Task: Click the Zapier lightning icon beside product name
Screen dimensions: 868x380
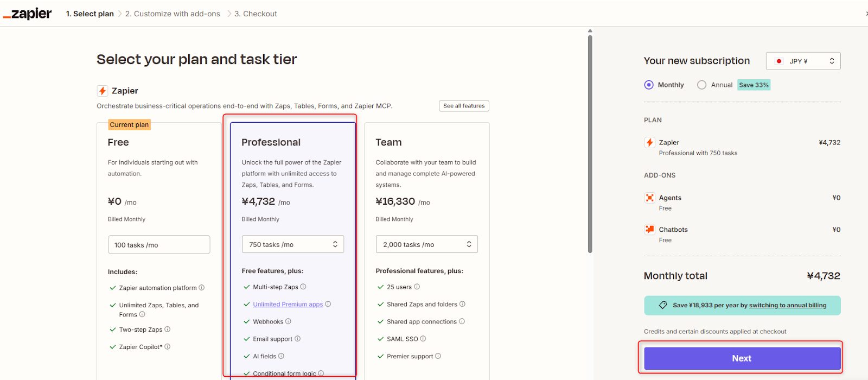Action: [x=102, y=91]
